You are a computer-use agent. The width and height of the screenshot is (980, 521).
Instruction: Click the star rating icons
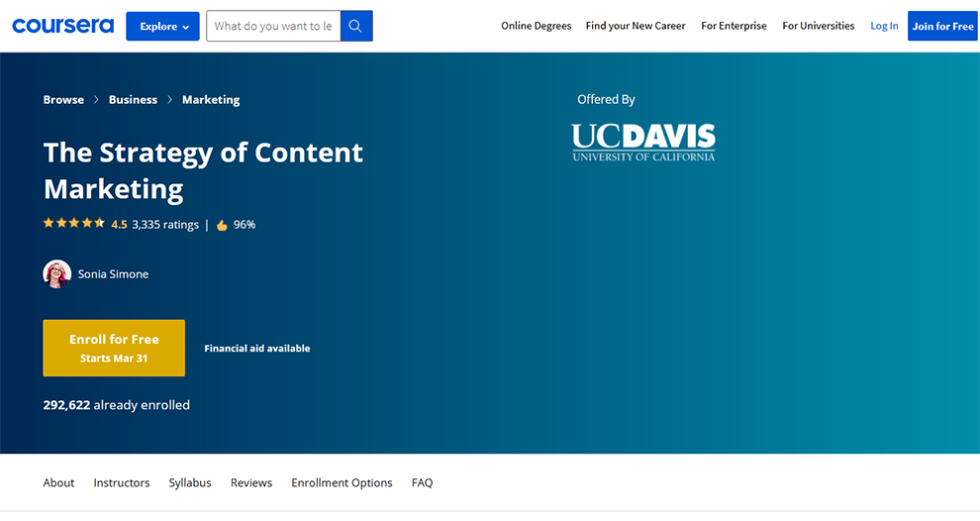pos(74,223)
